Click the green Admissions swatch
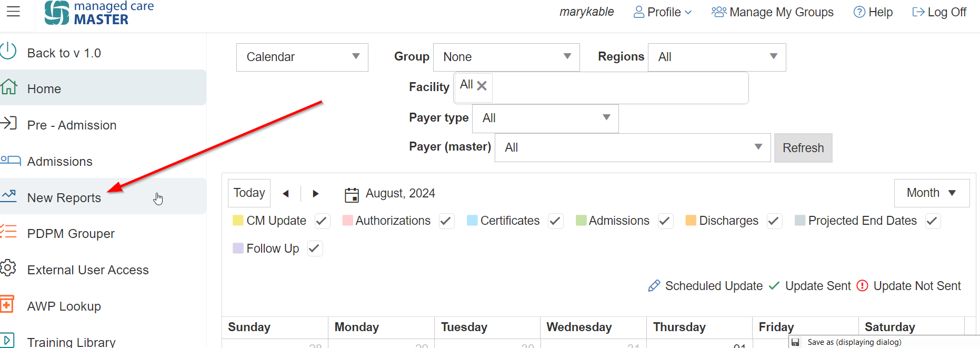This screenshot has width=980, height=348. [581, 220]
